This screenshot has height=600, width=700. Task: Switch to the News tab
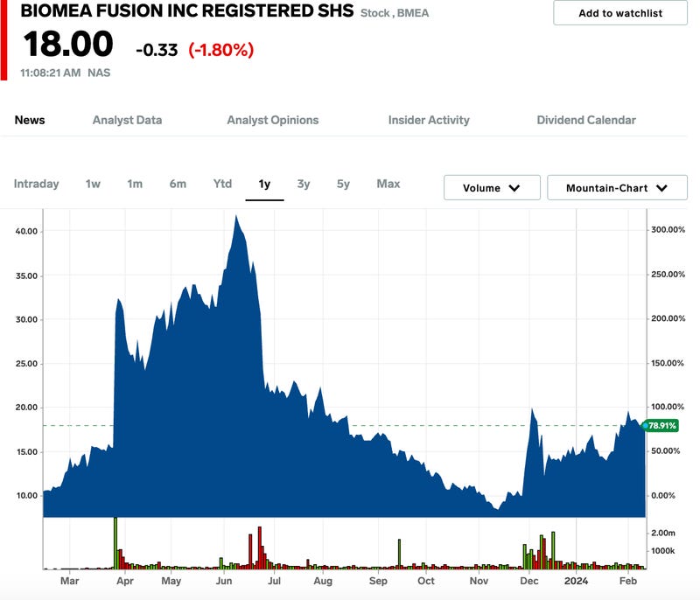(x=30, y=120)
